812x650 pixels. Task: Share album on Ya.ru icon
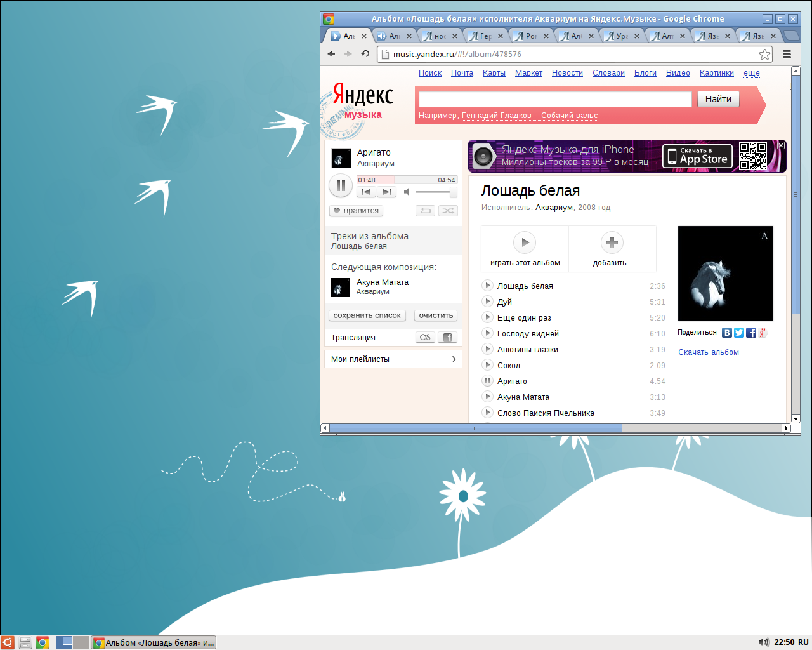click(x=763, y=333)
